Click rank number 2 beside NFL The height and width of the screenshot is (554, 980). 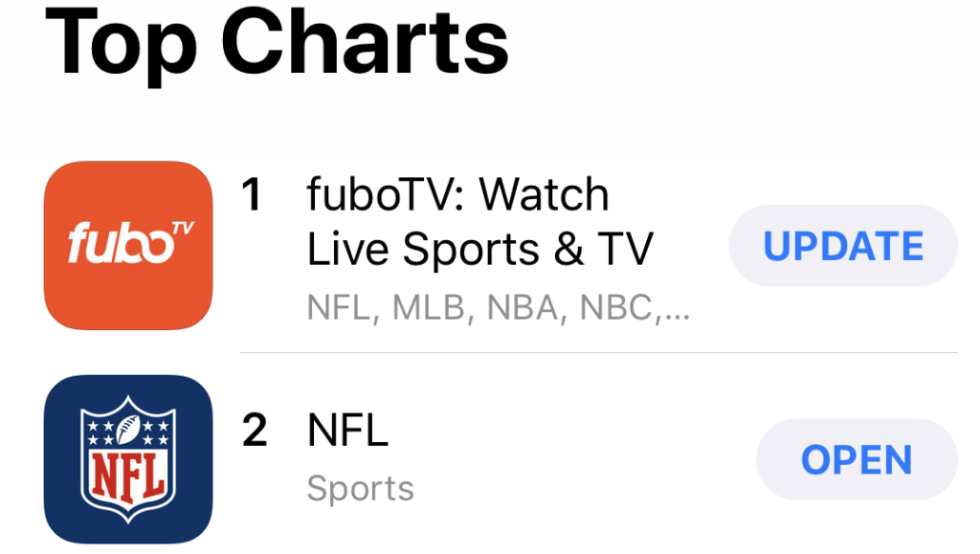tap(255, 430)
